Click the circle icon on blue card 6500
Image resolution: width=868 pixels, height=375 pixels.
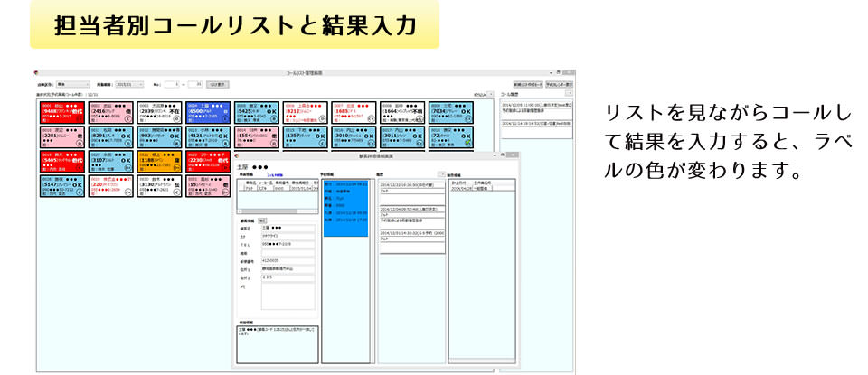coord(225,118)
